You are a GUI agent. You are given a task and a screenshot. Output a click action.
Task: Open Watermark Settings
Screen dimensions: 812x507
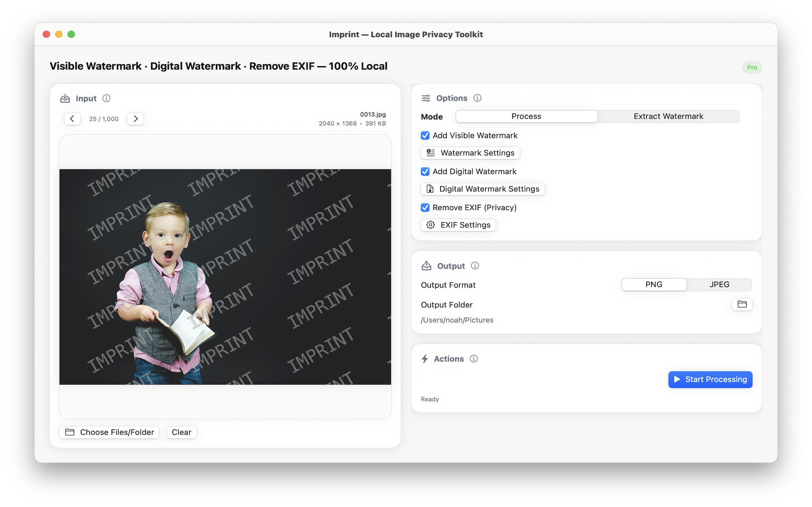470,153
